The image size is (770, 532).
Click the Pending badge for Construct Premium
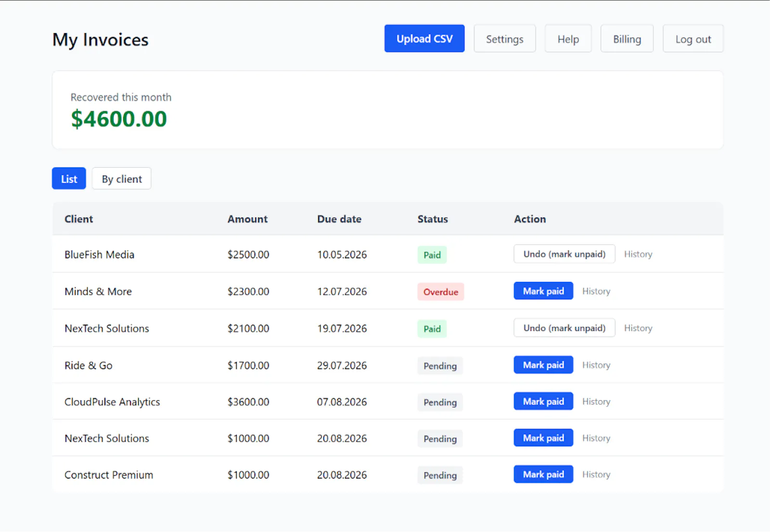(x=440, y=476)
